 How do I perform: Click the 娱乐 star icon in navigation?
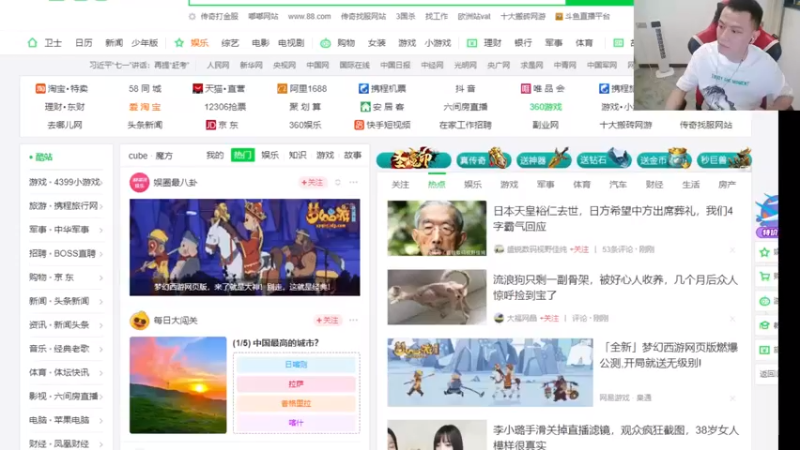[179, 43]
